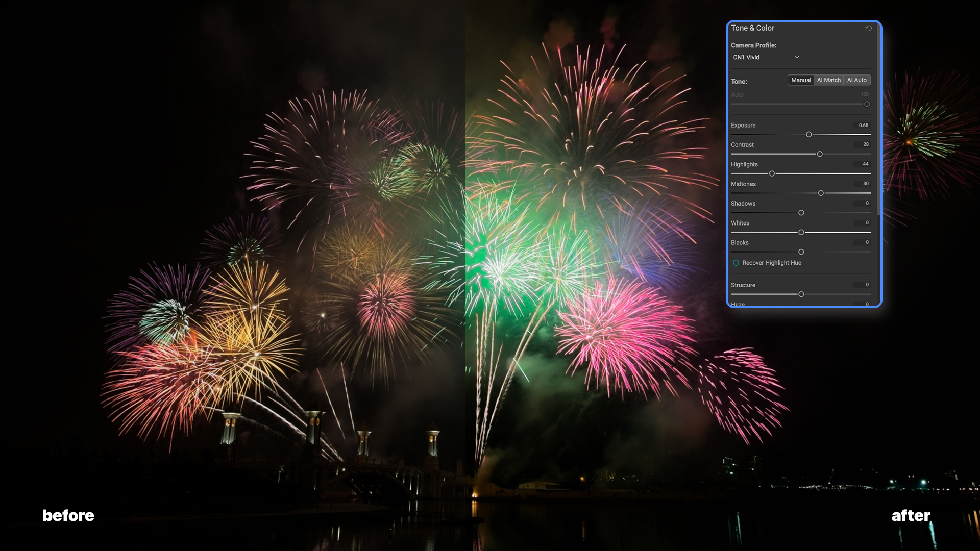Click the Blacks slider handle
980x551 pixels.
point(801,252)
